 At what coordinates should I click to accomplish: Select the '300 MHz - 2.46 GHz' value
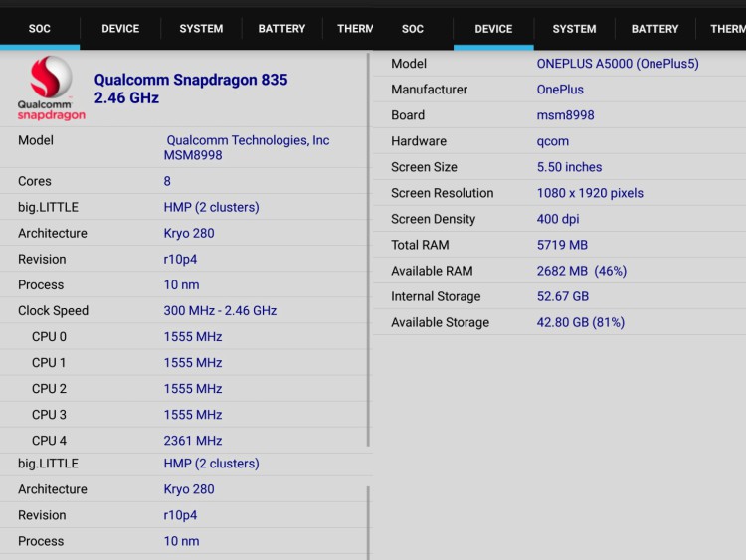[x=220, y=310]
